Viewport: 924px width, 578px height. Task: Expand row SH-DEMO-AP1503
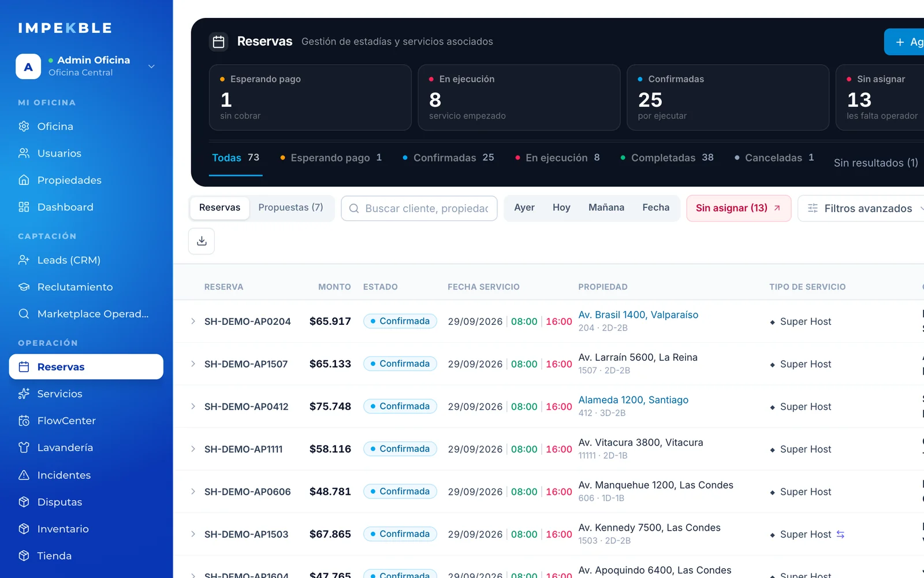point(193,534)
